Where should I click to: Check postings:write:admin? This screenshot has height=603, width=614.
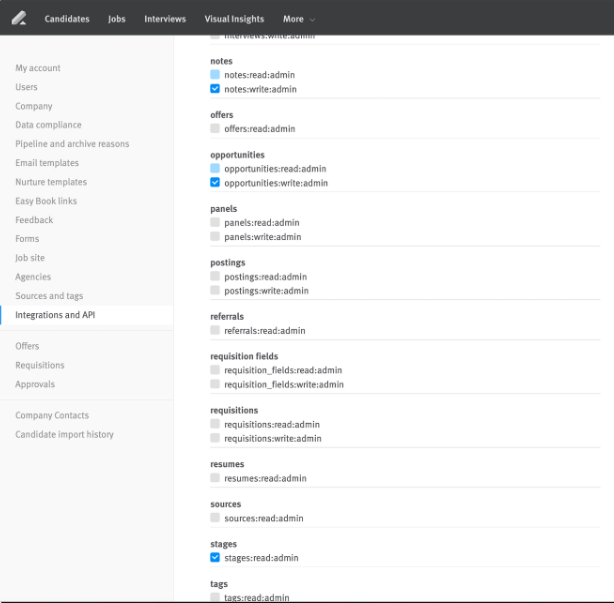[x=215, y=290]
